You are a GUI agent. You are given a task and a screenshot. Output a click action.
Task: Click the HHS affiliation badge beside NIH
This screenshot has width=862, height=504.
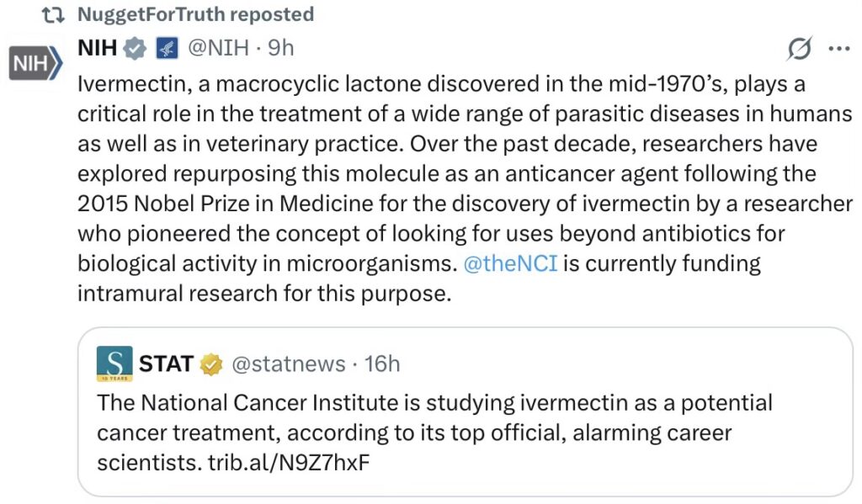163,49
